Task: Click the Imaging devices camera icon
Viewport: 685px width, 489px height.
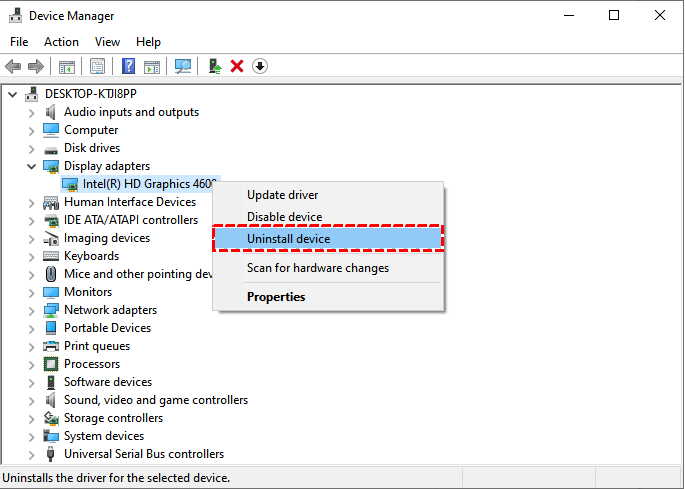Action: click(51, 238)
